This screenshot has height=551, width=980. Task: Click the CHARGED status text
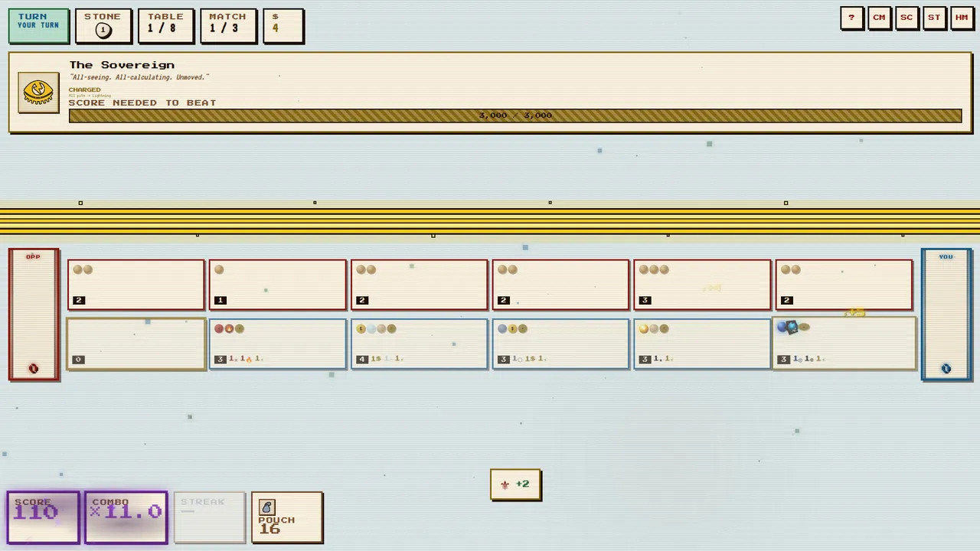click(84, 90)
